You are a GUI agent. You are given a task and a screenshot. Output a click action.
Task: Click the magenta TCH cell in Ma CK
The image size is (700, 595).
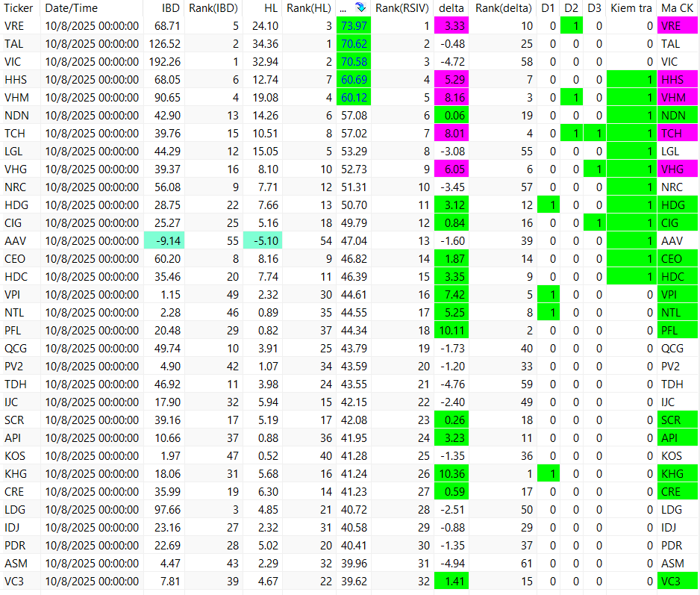677,133
